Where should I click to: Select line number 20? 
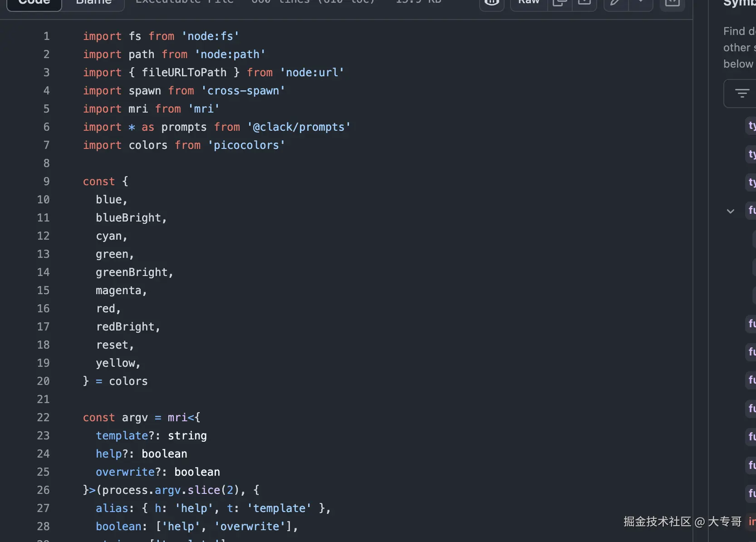click(43, 381)
